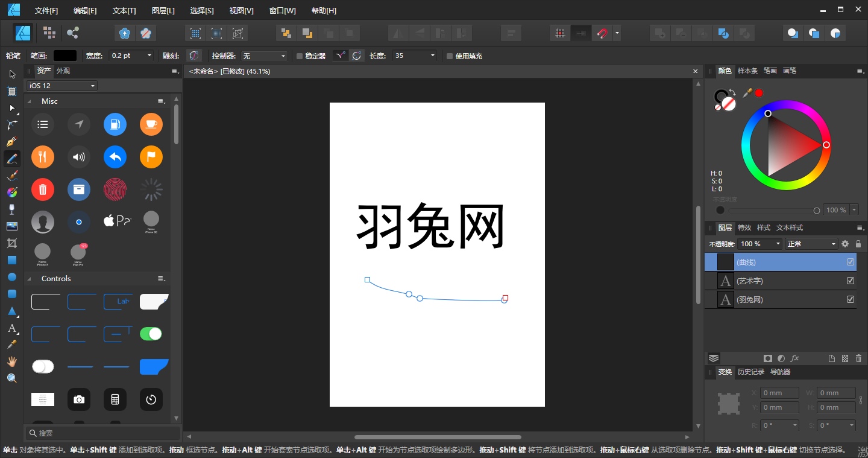Viewport: 868px width, 458px height.
Task: Open the 文件[F] menu
Action: [x=46, y=11]
